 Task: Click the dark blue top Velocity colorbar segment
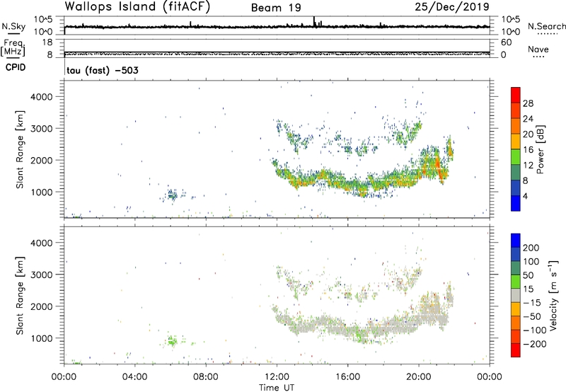coord(516,241)
